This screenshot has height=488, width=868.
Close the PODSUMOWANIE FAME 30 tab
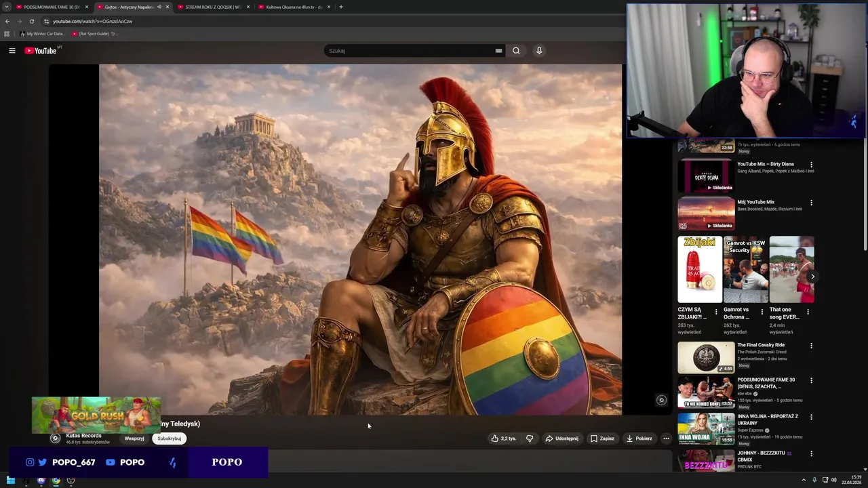[87, 7]
